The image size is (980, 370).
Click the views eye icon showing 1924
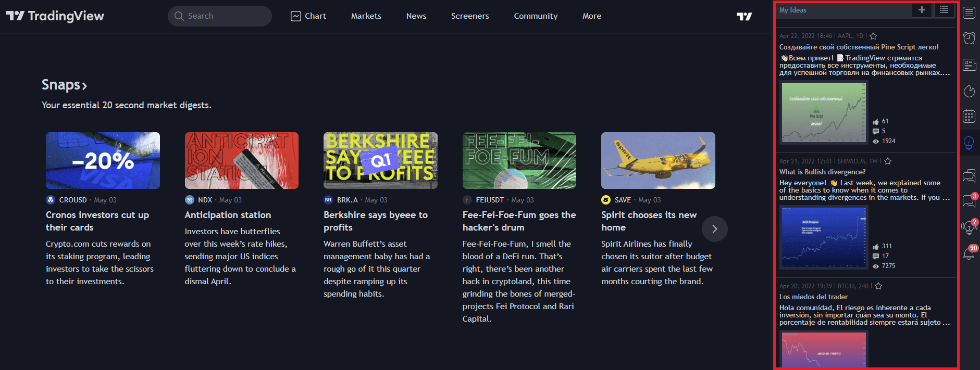(876, 142)
